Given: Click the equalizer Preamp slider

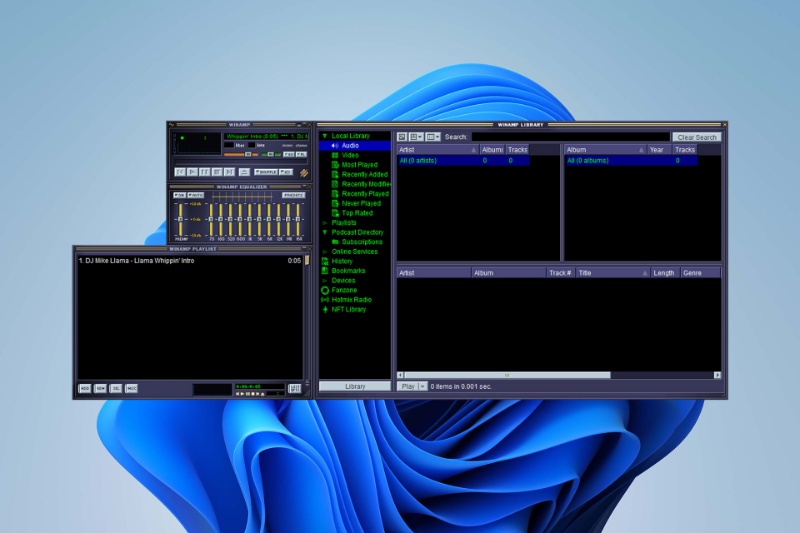Looking at the screenshot, I should pos(181,220).
